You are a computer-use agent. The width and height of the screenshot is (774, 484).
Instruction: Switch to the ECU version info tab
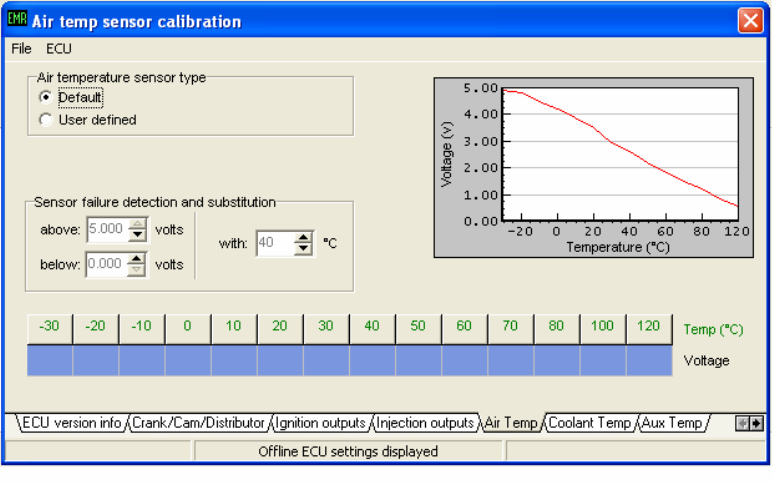(72, 423)
